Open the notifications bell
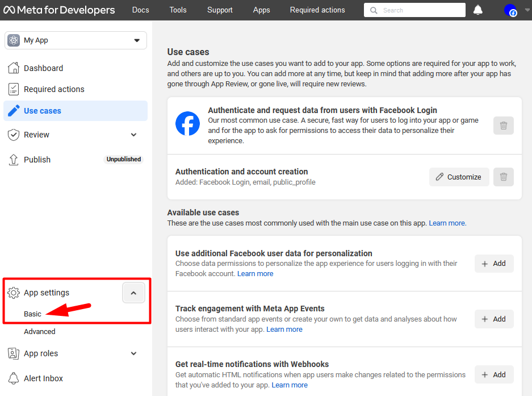Screen dimensions: 532x396 coord(477,10)
